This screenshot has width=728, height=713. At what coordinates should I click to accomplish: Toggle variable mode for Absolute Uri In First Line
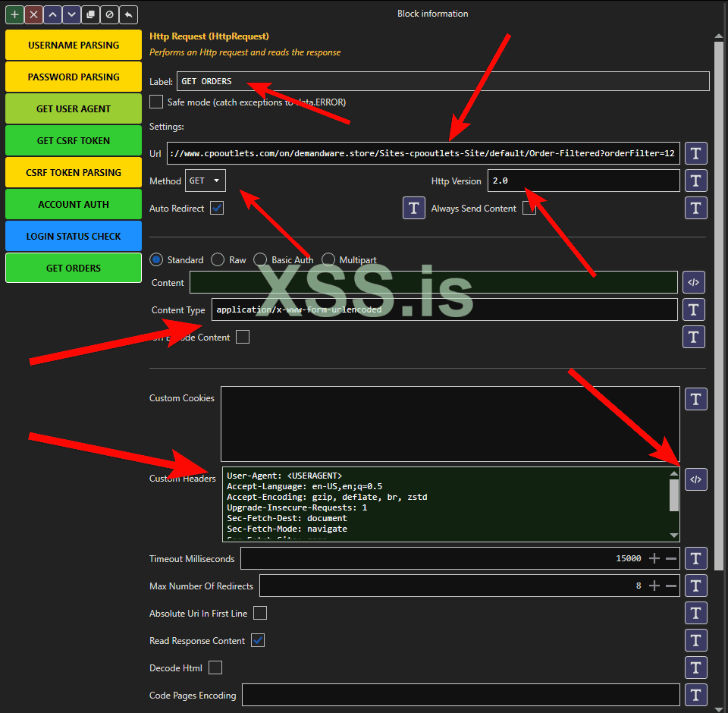pos(695,613)
